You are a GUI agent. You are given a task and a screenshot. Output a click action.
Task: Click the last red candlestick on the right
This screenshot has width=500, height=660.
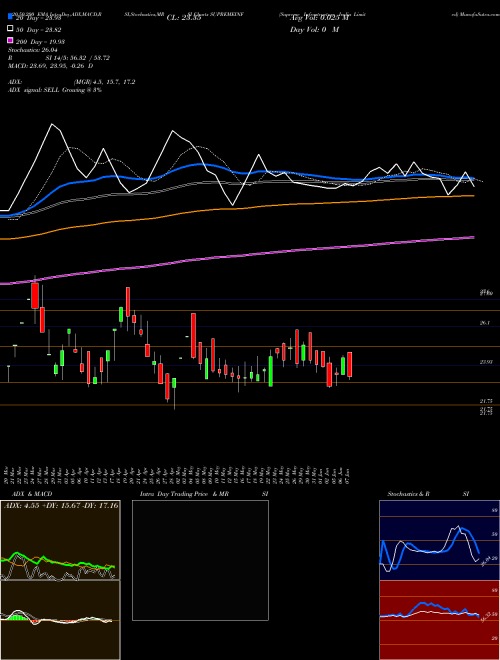click(349, 365)
